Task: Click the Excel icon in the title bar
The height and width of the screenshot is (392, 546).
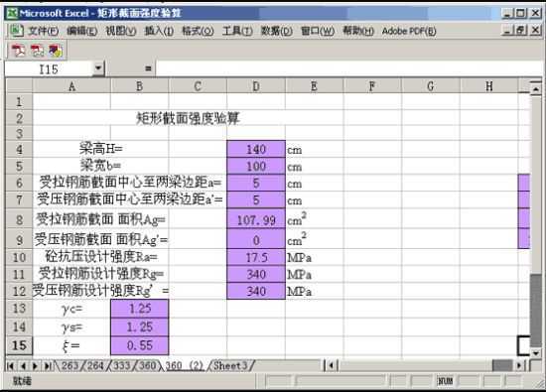Action: [12, 13]
